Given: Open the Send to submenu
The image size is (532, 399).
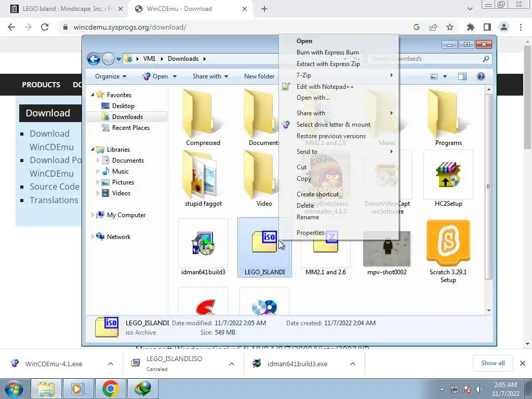Looking at the screenshot, I should pos(339,152).
